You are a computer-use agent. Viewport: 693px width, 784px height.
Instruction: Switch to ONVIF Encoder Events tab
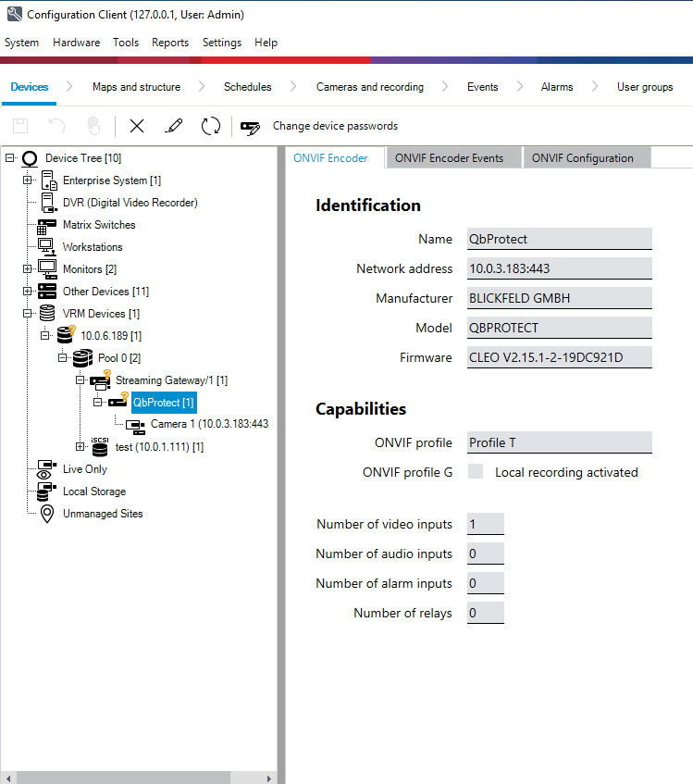(x=449, y=158)
